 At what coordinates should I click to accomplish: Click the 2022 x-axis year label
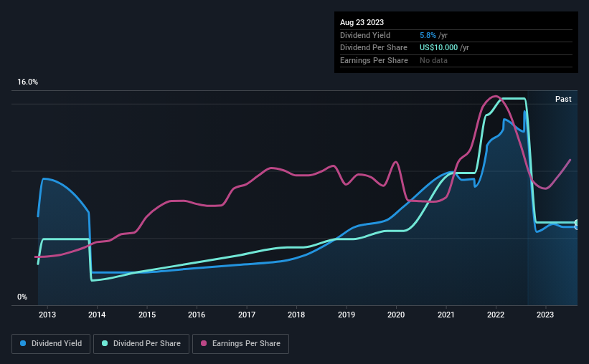[x=496, y=315]
